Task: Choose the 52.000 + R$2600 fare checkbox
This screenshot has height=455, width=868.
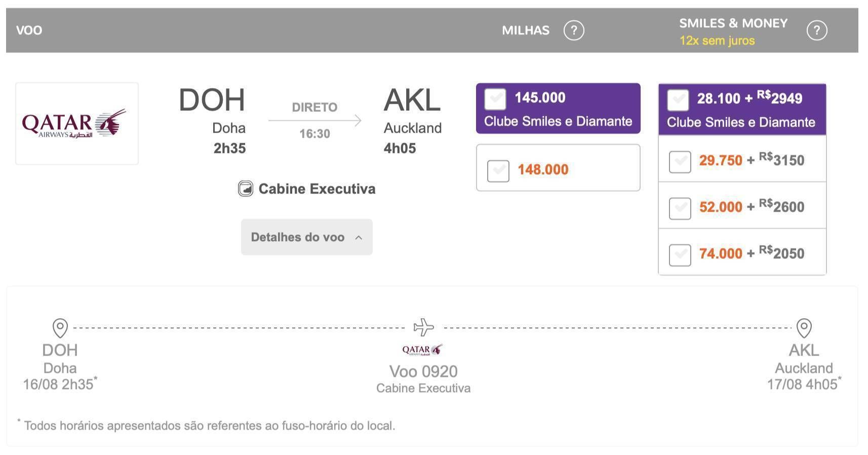Action: click(x=680, y=209)
